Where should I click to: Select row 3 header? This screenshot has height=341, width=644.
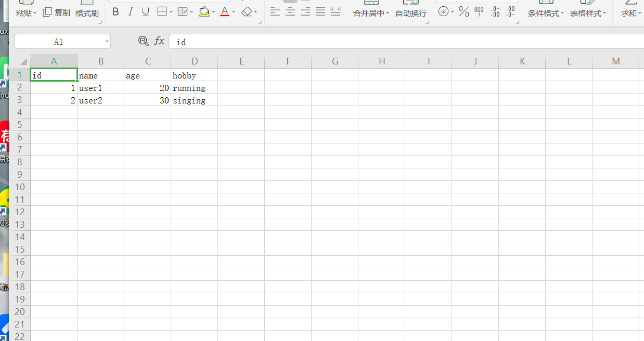point(20,100)
